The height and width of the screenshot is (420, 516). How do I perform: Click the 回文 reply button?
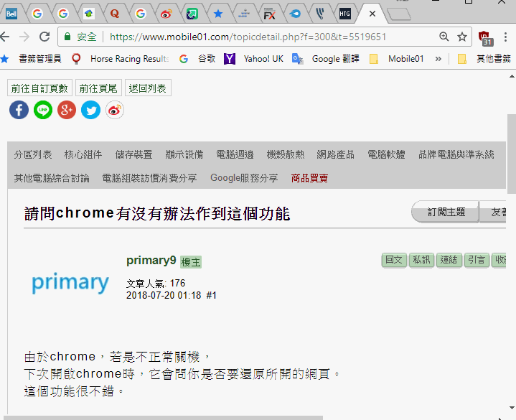point(394,260)
